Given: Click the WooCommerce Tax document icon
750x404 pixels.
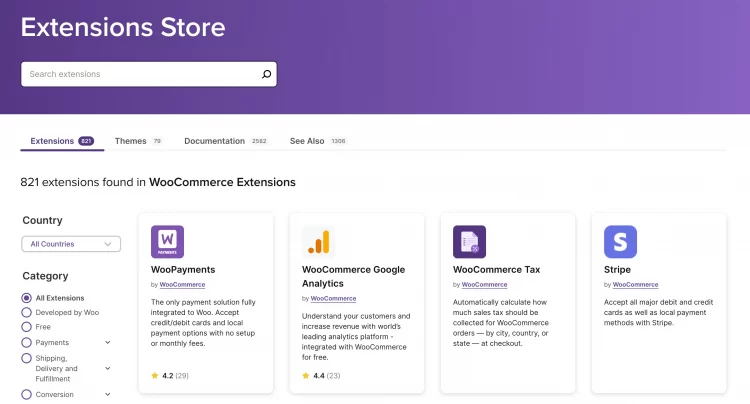Looking at the screenshot, I should 469,241.
